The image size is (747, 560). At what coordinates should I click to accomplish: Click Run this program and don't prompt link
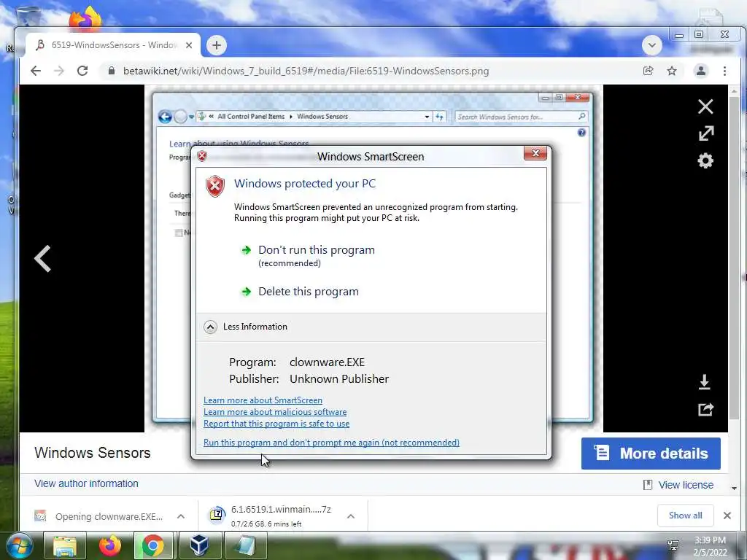coord(332,443)
